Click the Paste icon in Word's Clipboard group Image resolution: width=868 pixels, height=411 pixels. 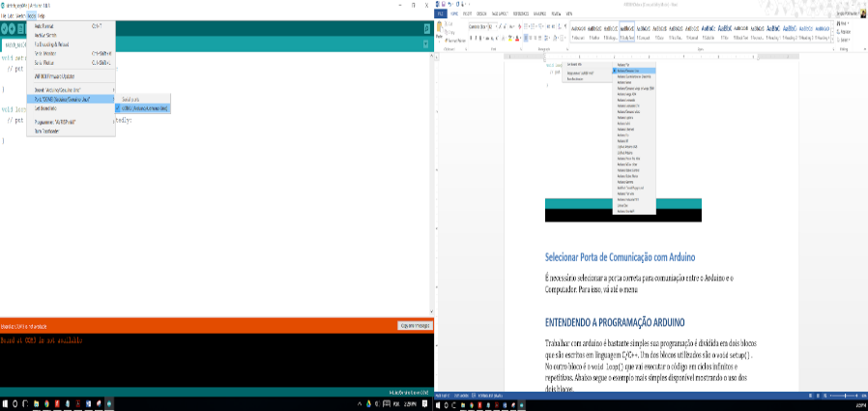(x=440, y=26)
